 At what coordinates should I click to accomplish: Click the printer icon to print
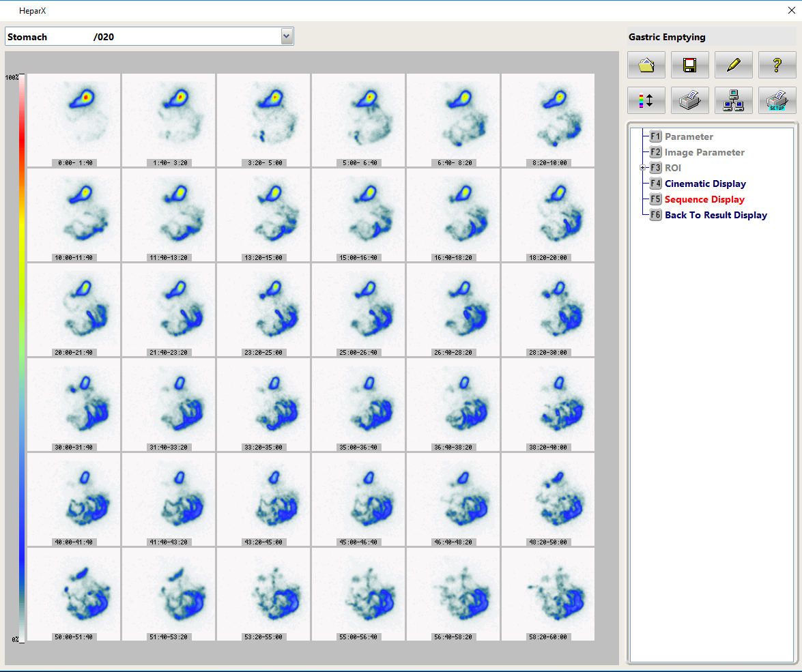coord(689,100)
